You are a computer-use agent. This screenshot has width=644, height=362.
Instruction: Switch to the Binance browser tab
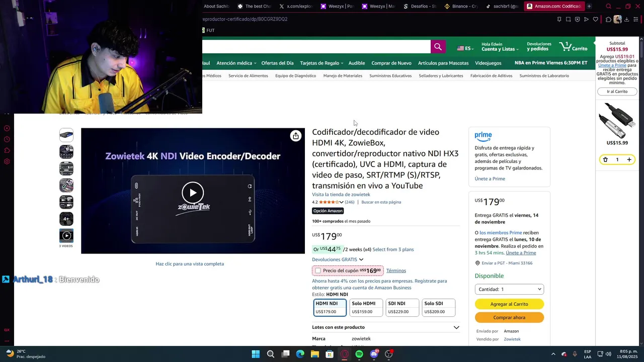(x=461, y=7)
